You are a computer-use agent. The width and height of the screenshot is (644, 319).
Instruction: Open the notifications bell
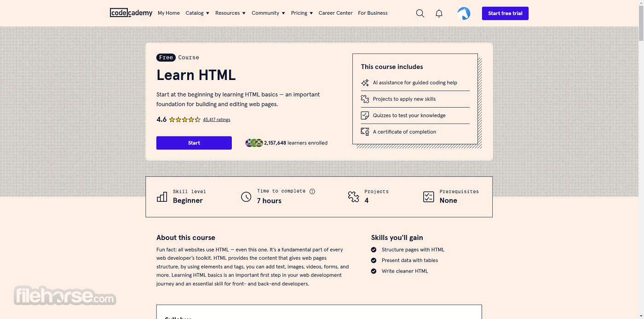tap(439, 13)
